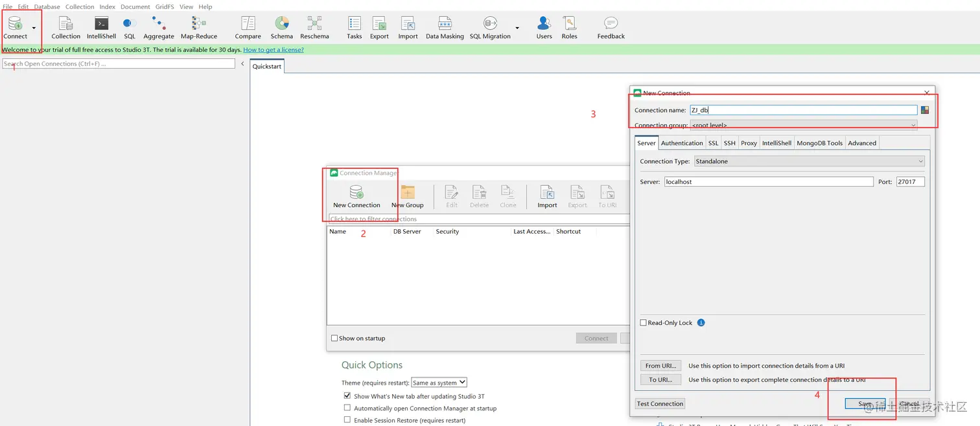Viewport: 980px width, 426px height.
Task: Click New Connection in Connection Manager
Action: [356, 197]
